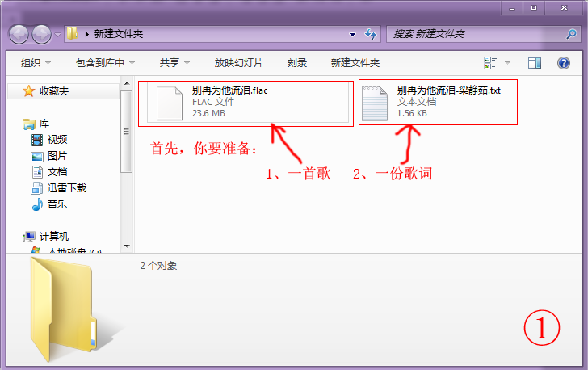Select the 别再为他流泪-梁静茹.txt document icon
Viewport: 588px width, 370px height.
click(x=376, y=103)
